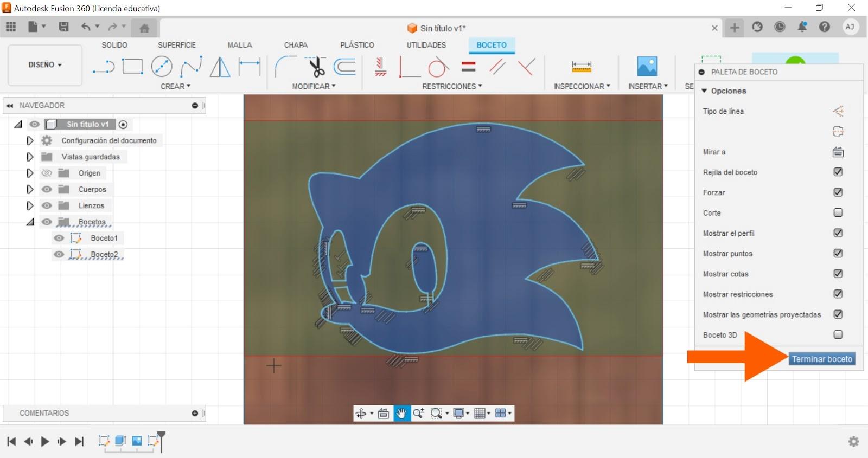Expand the Cuerpos folder
Screen dimensions: 868x458
point(30,189)
